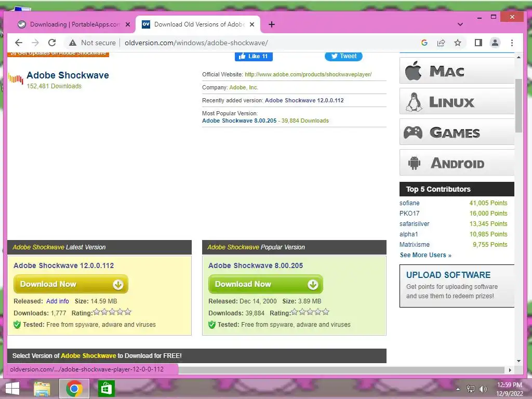The height and width of the screenshot is (399, 532).
Task: Show hidden system tray icons
Action: (458, 389)
